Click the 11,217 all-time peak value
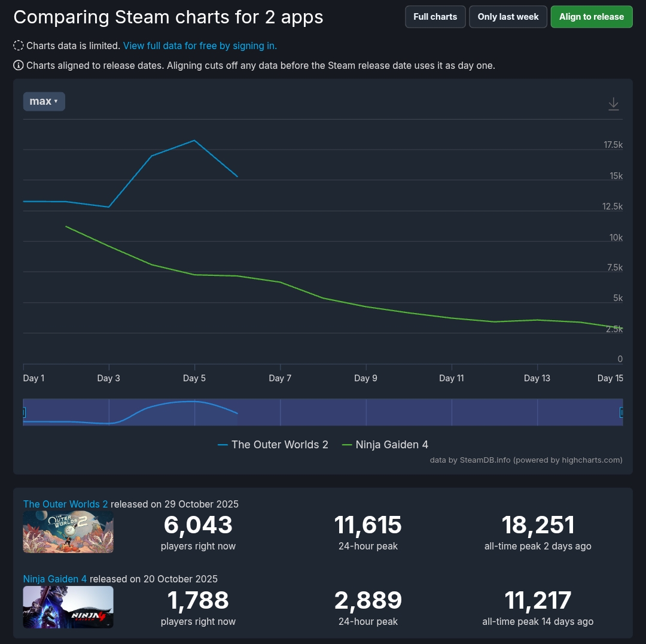This screenshot has width=646, height=644. (x=538, y=600)
